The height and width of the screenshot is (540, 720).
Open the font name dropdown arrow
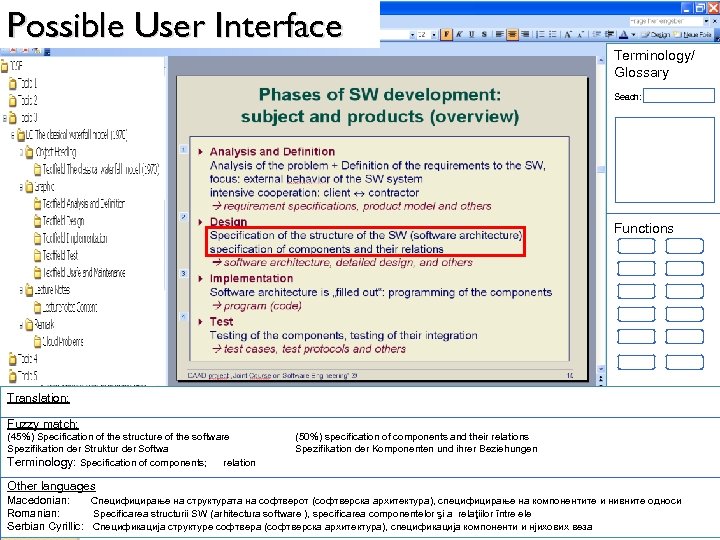pos(412,35)
